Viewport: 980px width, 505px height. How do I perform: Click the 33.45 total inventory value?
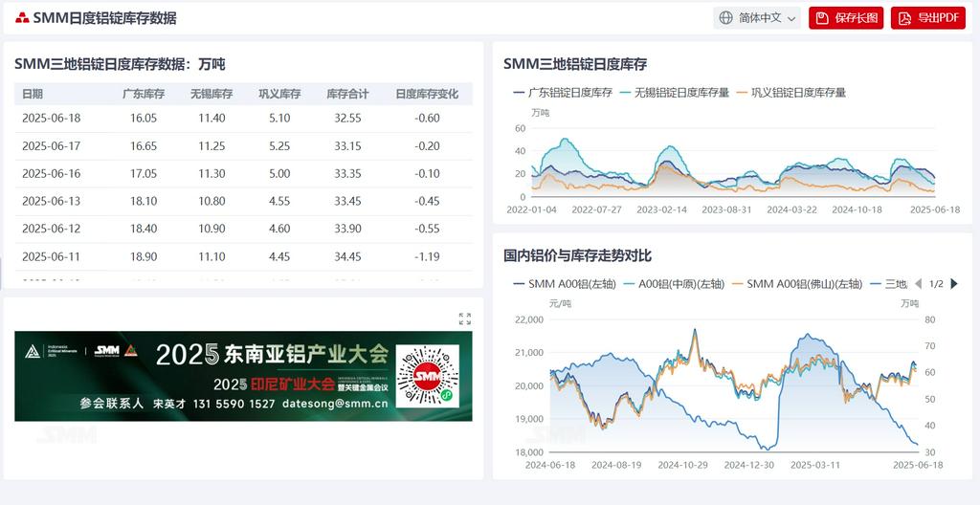click(347, 201)
